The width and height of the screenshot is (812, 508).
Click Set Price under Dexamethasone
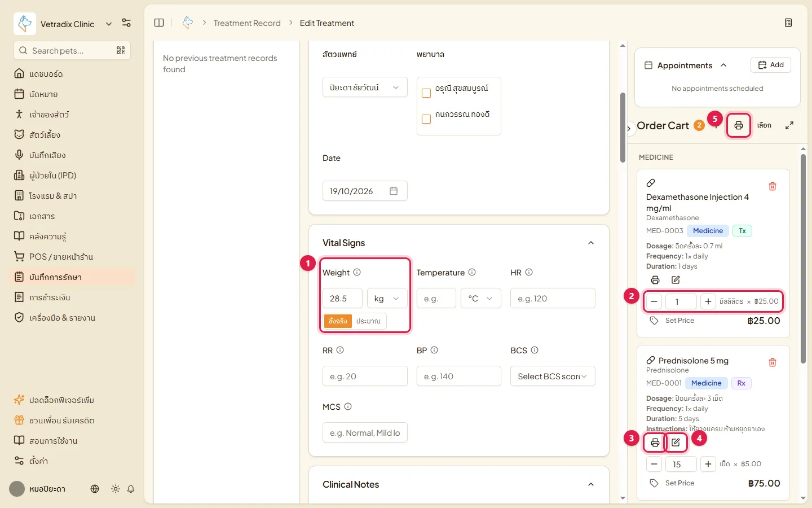[679, 321]
